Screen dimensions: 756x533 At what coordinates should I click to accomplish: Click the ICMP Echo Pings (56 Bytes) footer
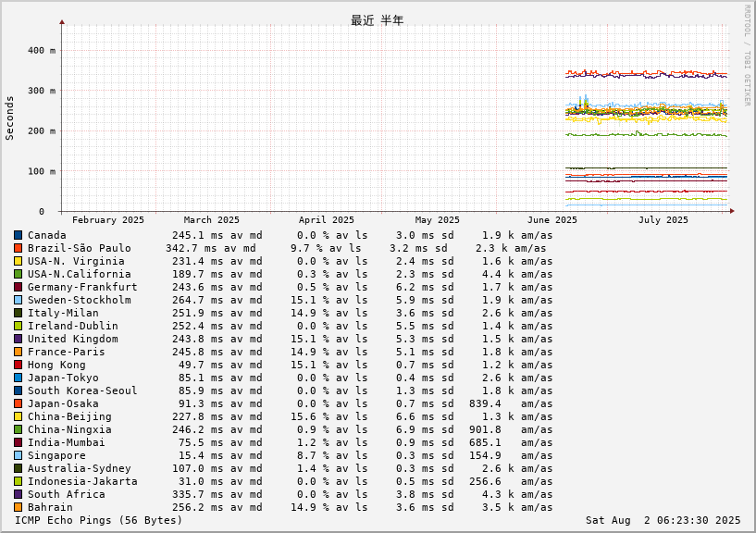pyautogui.click(x=98, y=520)
